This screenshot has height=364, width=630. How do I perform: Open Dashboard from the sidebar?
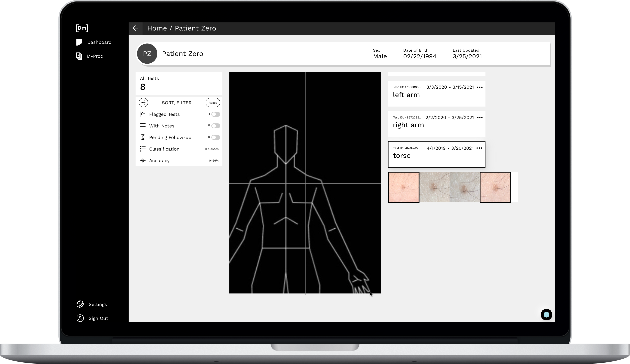pyautogui.click(x=99, y=42)
